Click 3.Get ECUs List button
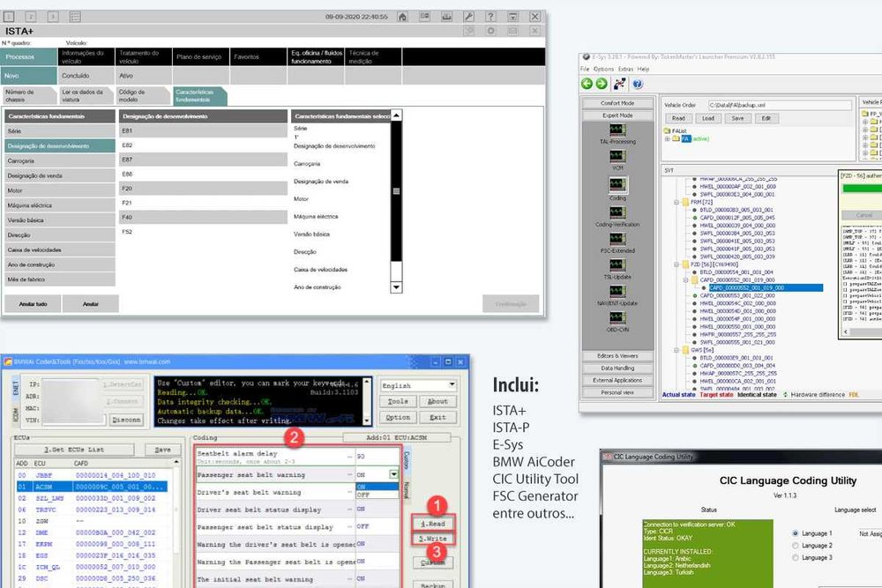This screenshot has height=588, width=882. [x=74, y=449]
